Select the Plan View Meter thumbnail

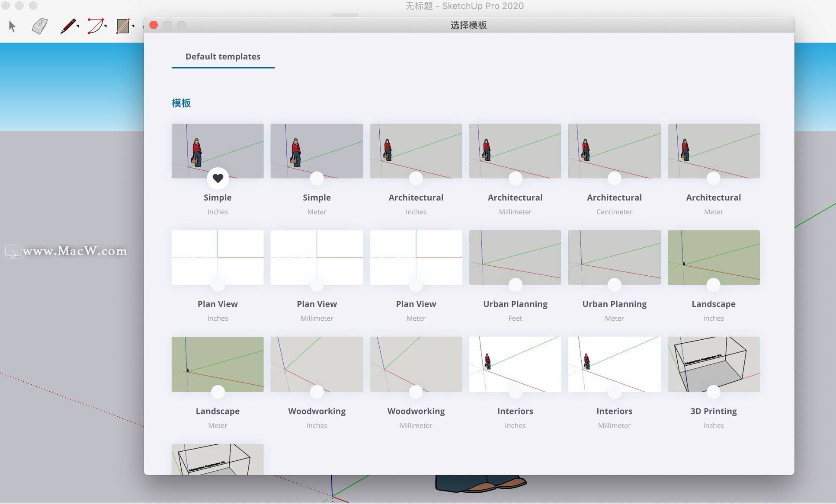point(416,257)
